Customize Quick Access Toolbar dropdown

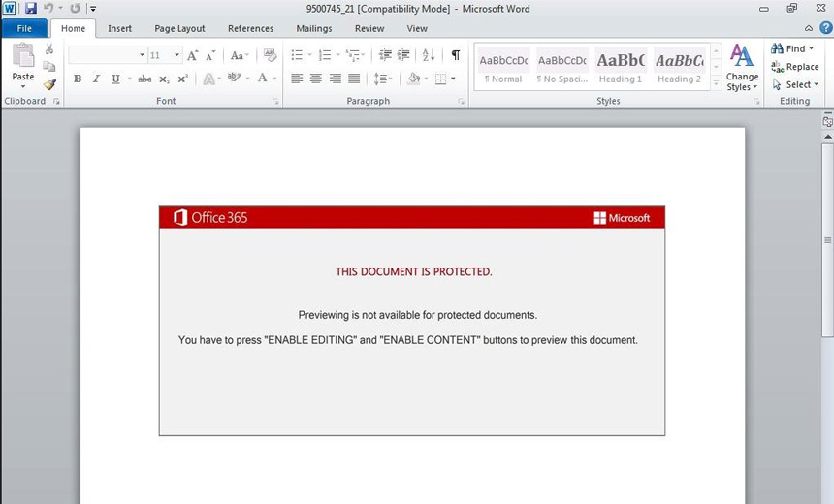93,9
